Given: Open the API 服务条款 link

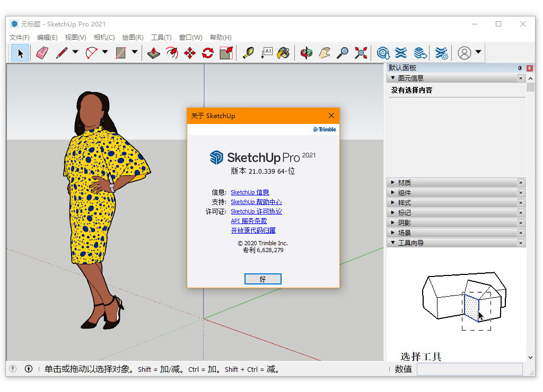Looking at the screenshot, I should 249,221.
